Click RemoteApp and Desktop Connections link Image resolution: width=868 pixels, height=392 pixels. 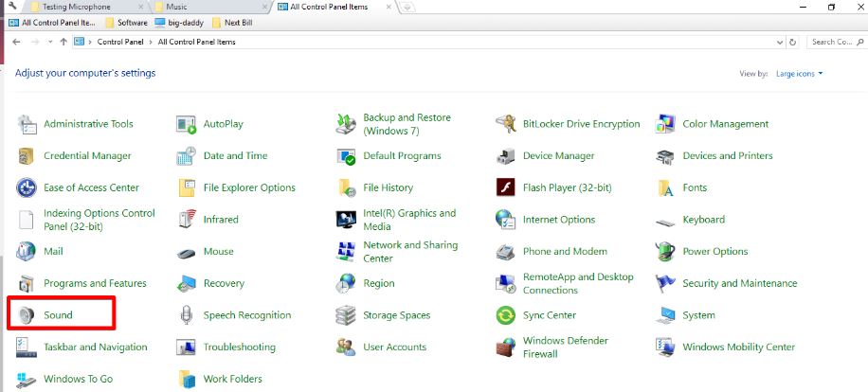coord(578,283)
